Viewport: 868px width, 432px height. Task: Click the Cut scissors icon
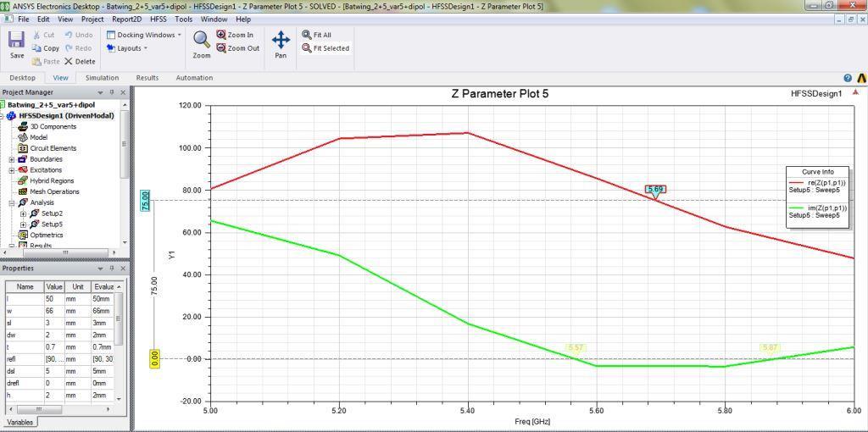pos(36,35)
